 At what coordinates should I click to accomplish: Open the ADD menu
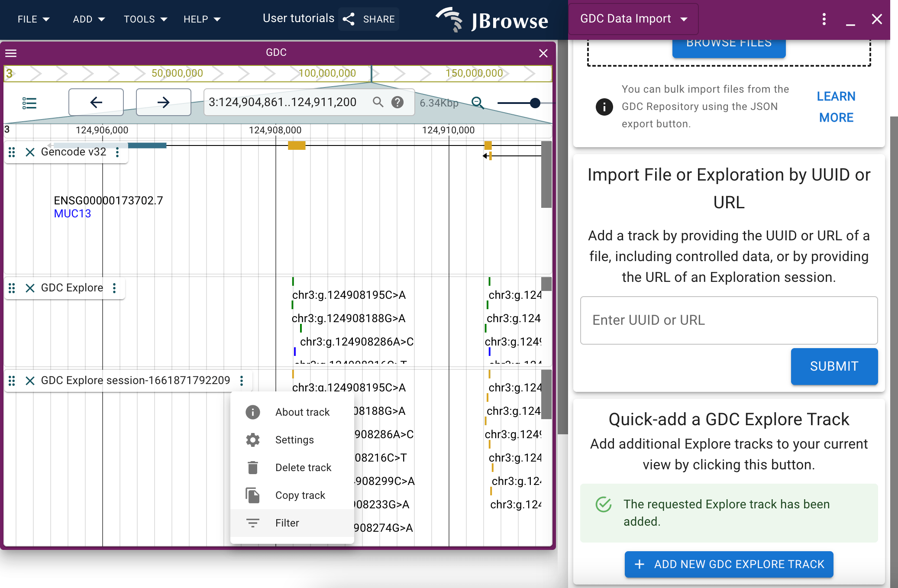[x=89, y=19]
